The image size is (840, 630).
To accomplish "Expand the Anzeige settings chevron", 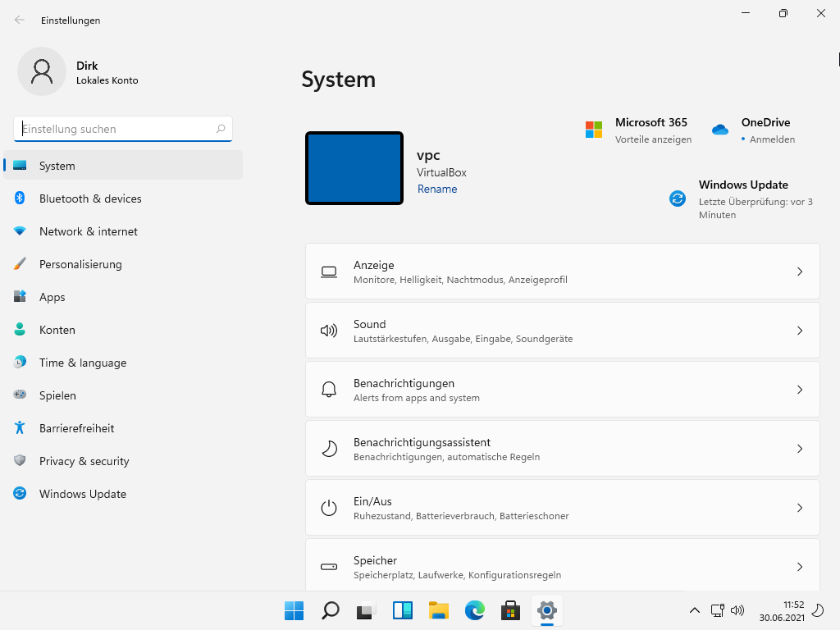I will click(x=800, y=272).
